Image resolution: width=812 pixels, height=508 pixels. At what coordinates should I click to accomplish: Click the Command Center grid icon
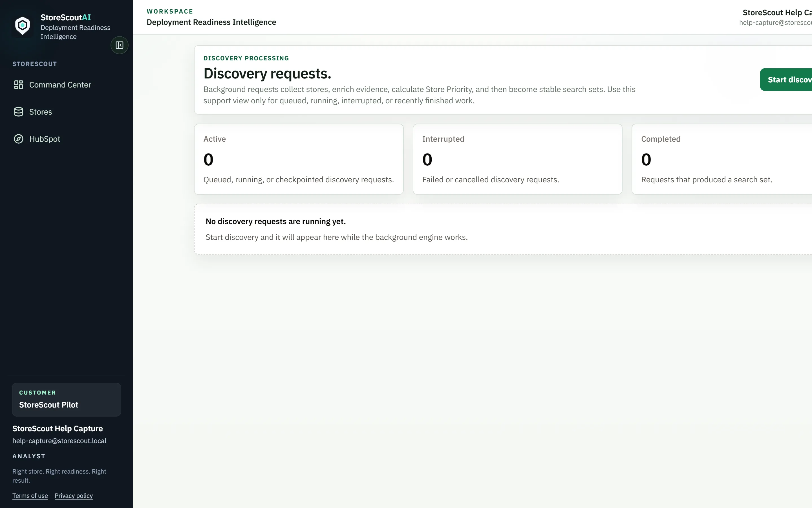coord(18,85)
